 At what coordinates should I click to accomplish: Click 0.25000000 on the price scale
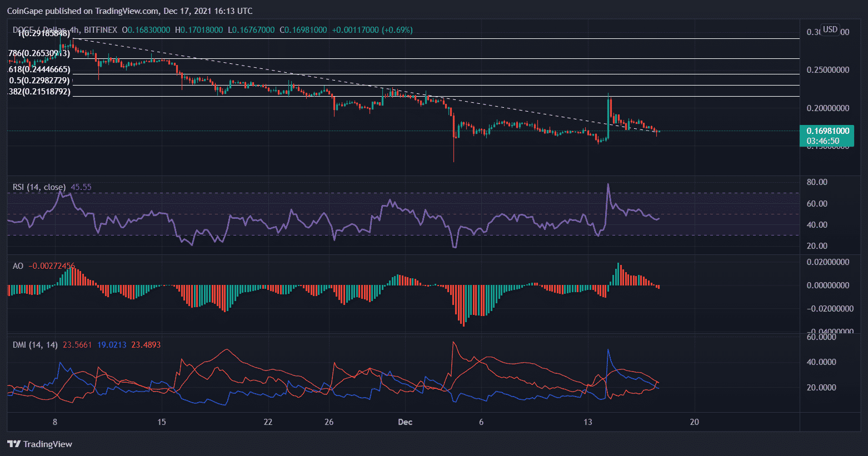[x=827, y=70]
